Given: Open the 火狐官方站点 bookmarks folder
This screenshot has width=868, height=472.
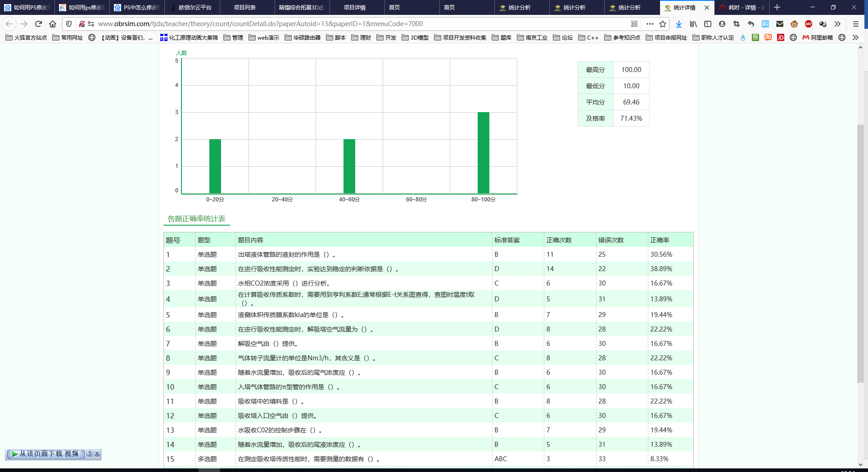Looking at the screenshot, I should [26, 37].
